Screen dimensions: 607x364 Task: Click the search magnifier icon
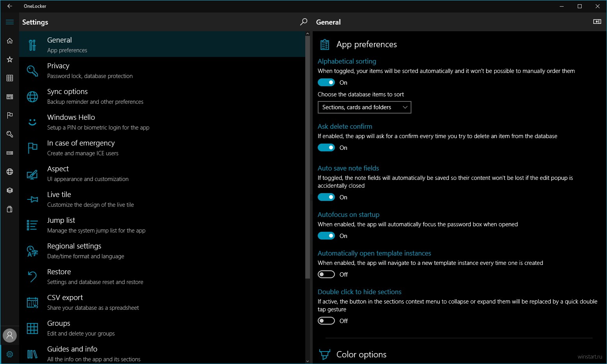click(x=304, y=22)
